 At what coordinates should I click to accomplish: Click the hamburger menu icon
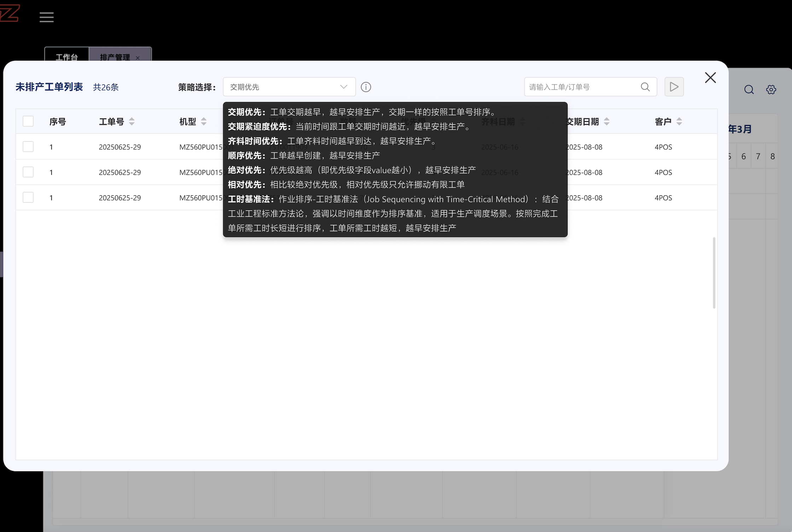(x=46, y=17)
